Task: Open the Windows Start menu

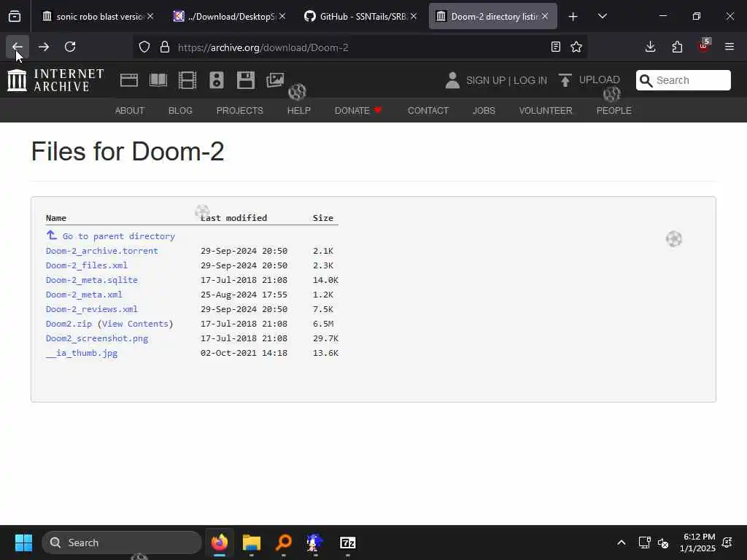Action: click(x=23, y=542)
